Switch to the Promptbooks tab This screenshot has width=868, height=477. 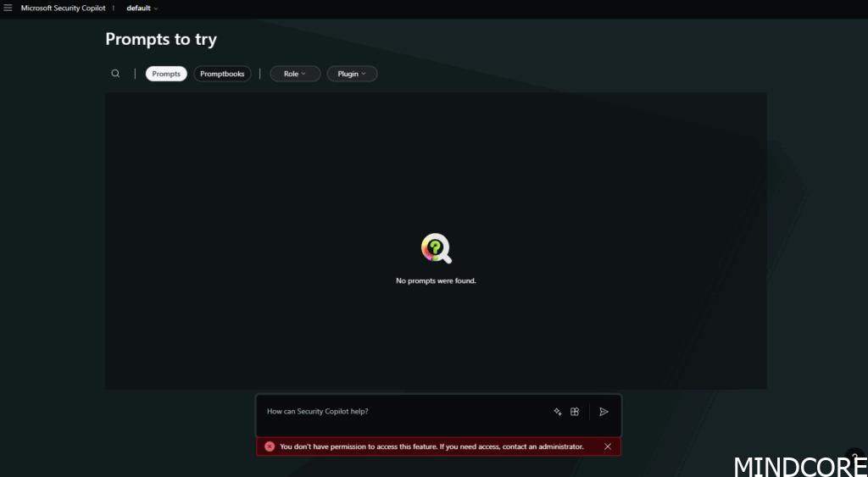(x=222, y=74)
